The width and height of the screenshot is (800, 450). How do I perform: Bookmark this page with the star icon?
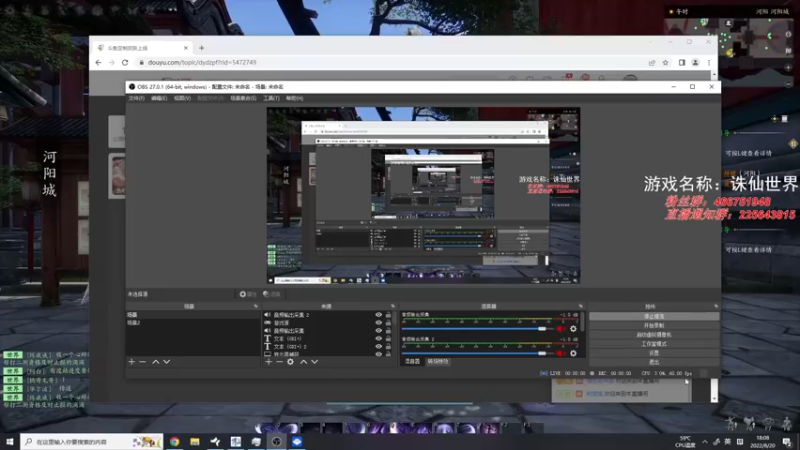tap(665, 63)
